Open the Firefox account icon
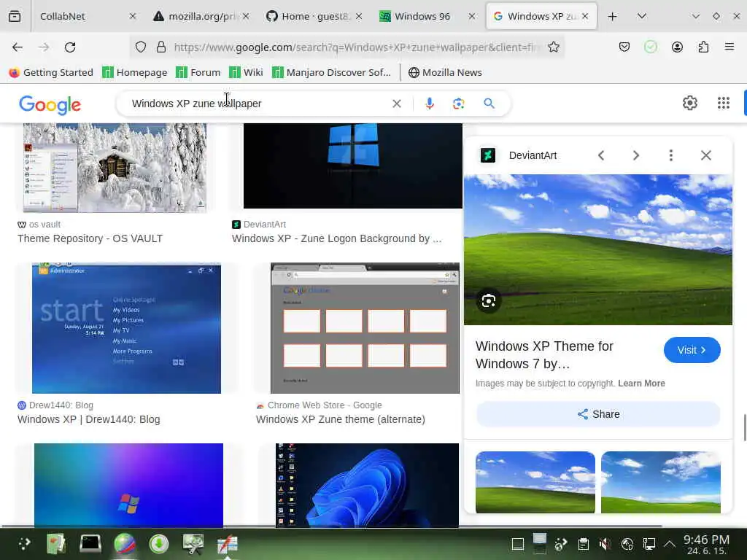Image resolution: width=747 pixels, height=560 pixels. [677, 47]
